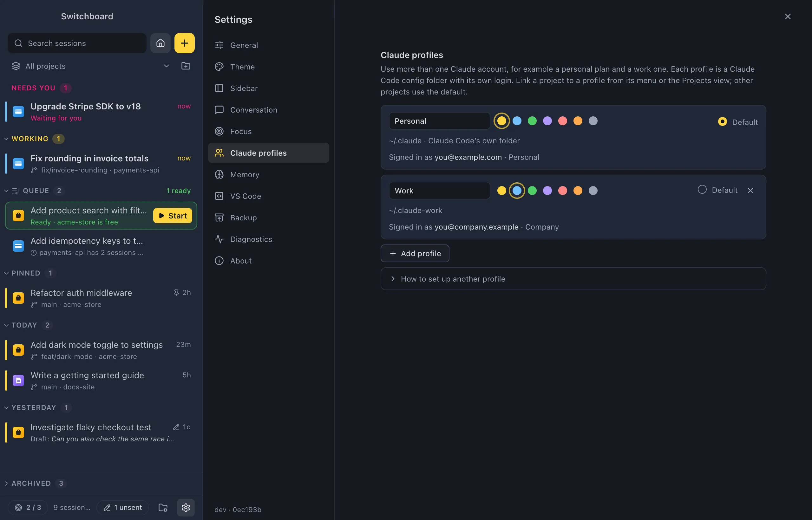This screenshot has height=520, width=812.
Task: Click the Work profile name field
Action: pyautogui.click(x=439, y=191)
